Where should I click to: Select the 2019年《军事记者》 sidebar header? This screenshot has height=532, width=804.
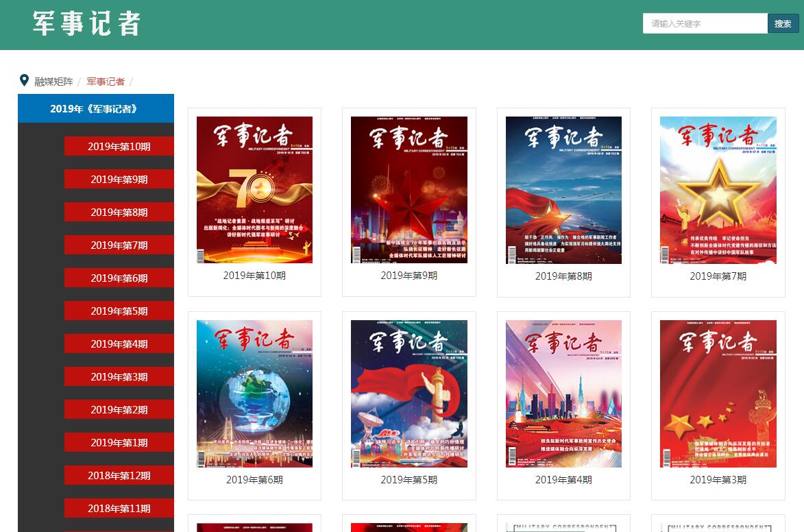click(95, 108)
